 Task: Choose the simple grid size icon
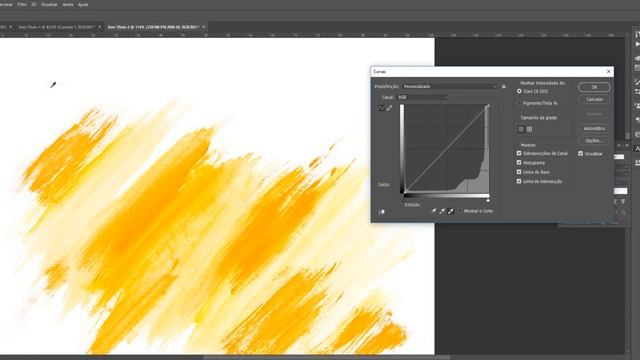521,129
